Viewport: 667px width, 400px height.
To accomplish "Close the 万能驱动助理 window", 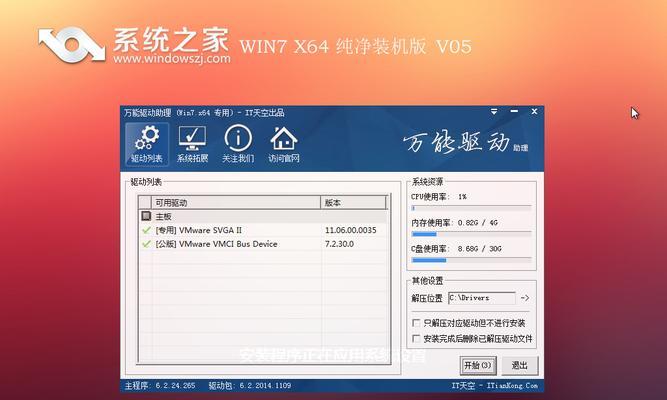I will click(x=534, y=111).
